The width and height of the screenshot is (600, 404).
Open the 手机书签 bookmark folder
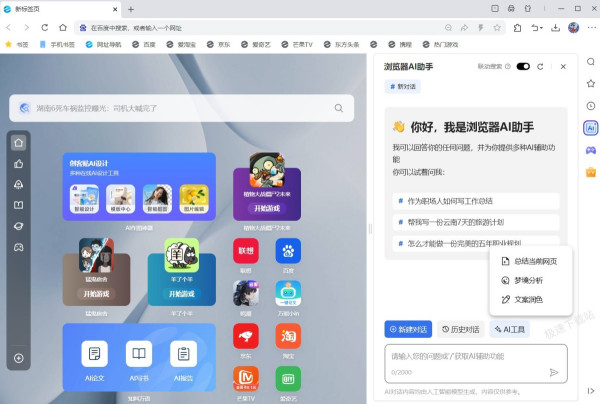(x=57, y=44)
